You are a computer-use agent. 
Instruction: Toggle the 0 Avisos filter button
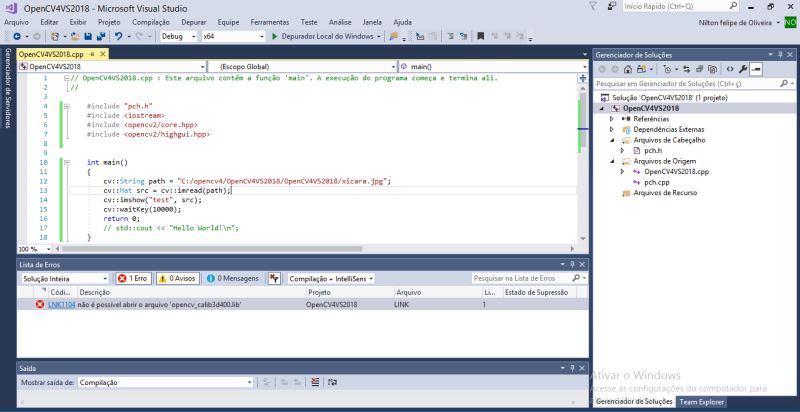(178, 278)
